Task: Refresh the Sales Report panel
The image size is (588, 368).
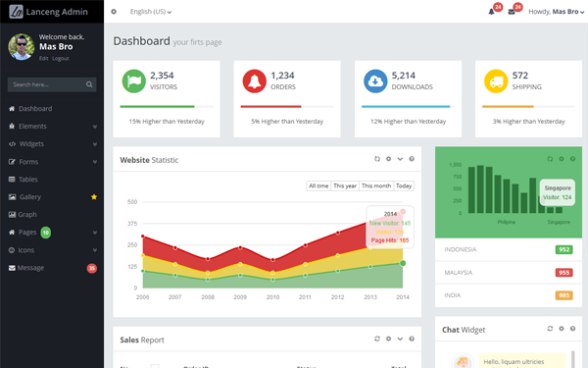Action: [377, 339]
